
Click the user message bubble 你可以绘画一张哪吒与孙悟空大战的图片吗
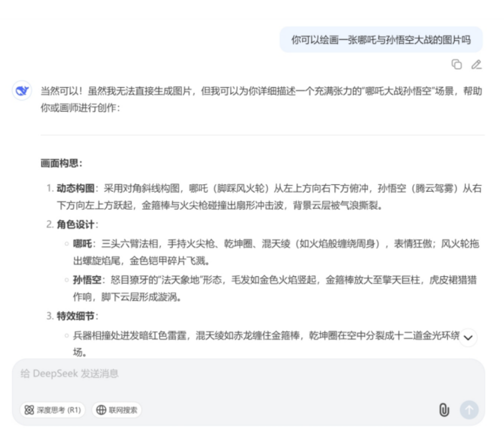(381, 40)
